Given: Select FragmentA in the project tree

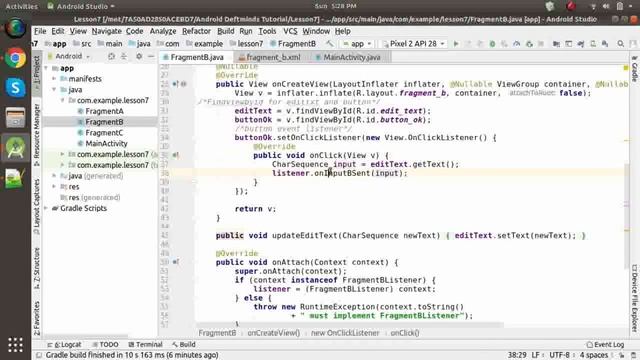Looking at the screenshot, I should click(x=104, y=111).
